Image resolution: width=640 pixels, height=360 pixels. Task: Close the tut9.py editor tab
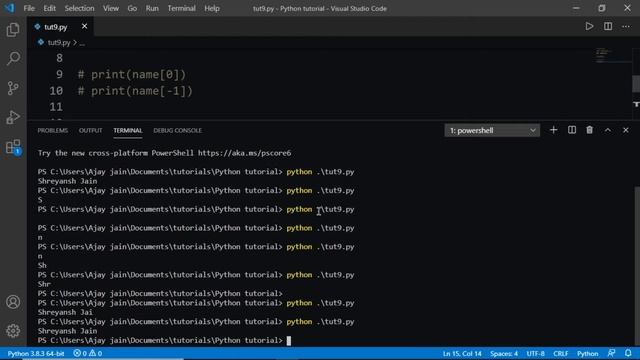pyautogui.click(x=84, y=27)
